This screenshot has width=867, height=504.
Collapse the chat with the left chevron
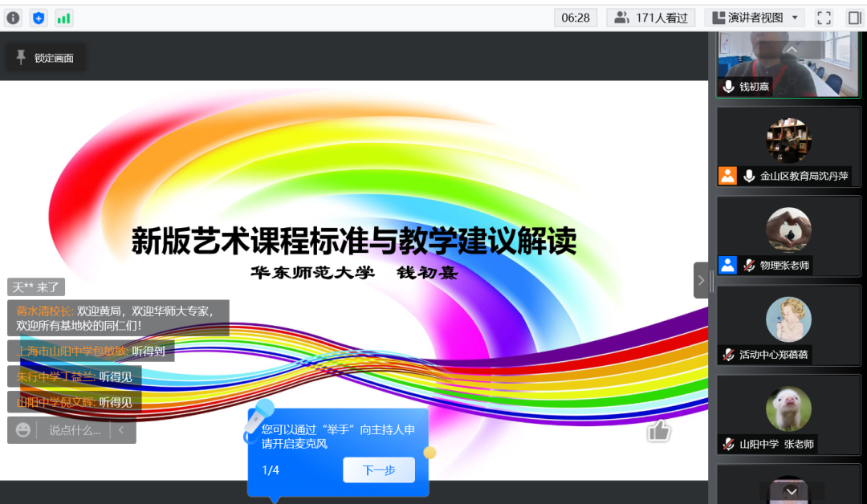tap(120, 430)
